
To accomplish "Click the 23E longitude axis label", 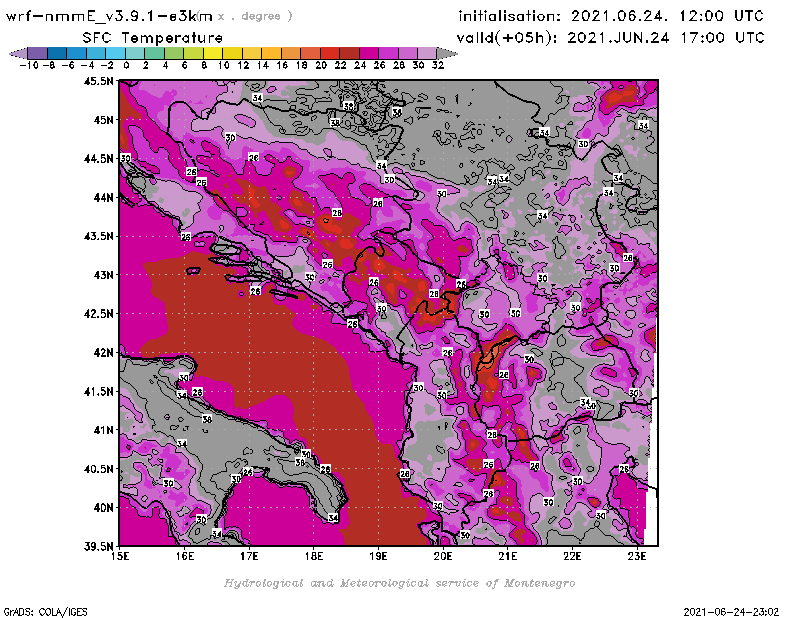I will [636, 556].
